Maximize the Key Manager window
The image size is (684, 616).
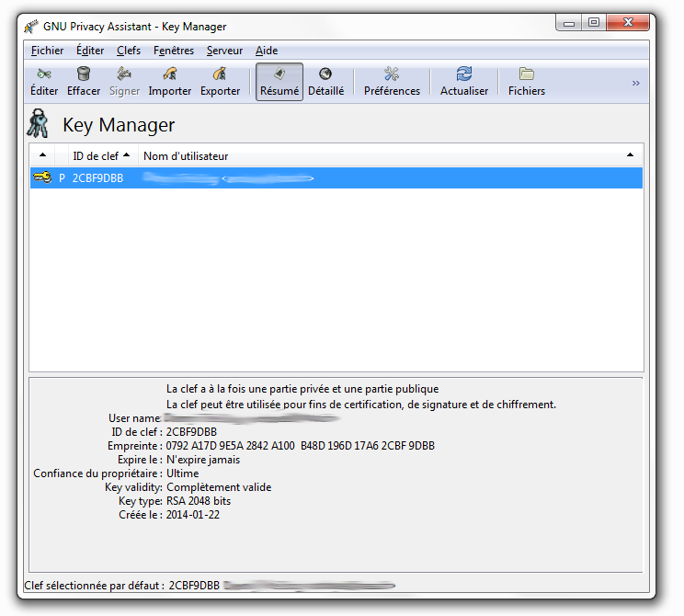click(x=593, y=23)
